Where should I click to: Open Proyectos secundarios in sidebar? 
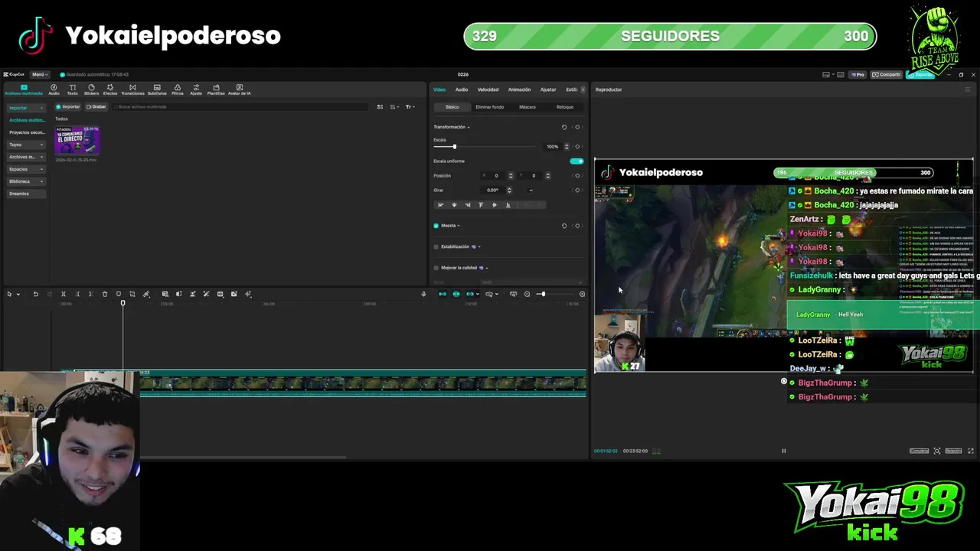[x=27, y=132]
